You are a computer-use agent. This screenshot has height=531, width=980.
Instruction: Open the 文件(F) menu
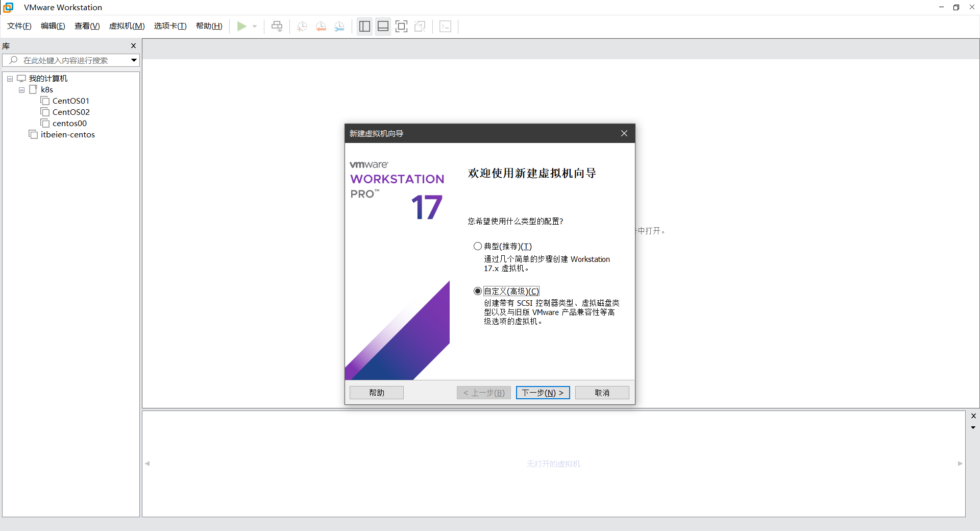[x=19, y=26]
